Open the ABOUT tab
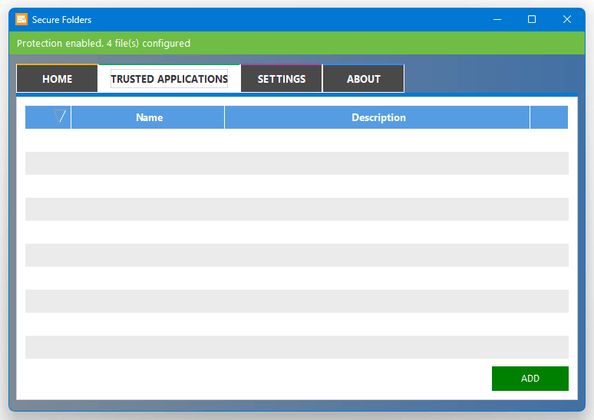Screen dimensions: 594x420 point(363,79)
